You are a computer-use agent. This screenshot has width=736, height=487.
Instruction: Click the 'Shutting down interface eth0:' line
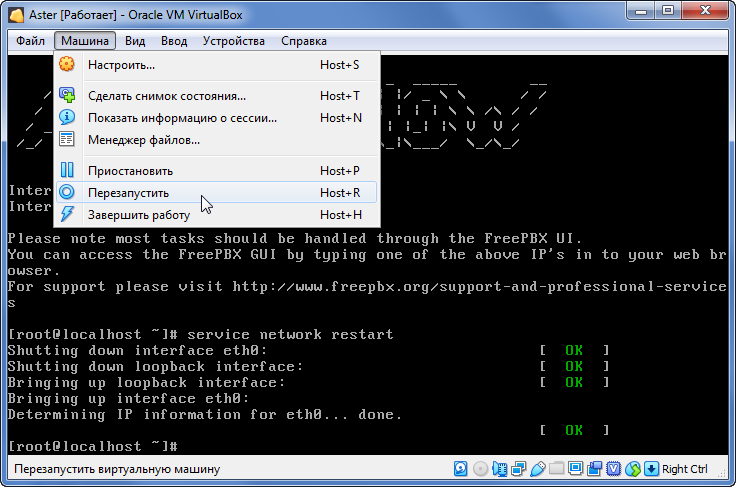(x=137, y=350)
